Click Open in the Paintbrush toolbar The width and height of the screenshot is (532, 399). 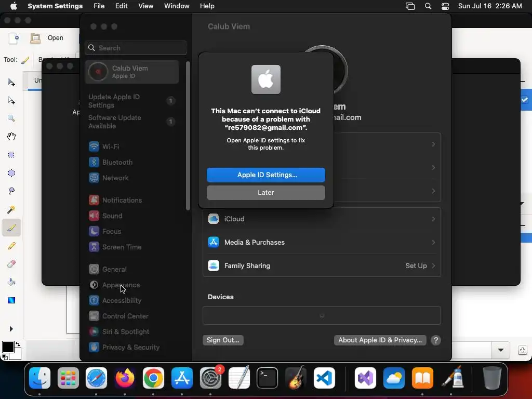pyautogui.click(x=47, y=38)
